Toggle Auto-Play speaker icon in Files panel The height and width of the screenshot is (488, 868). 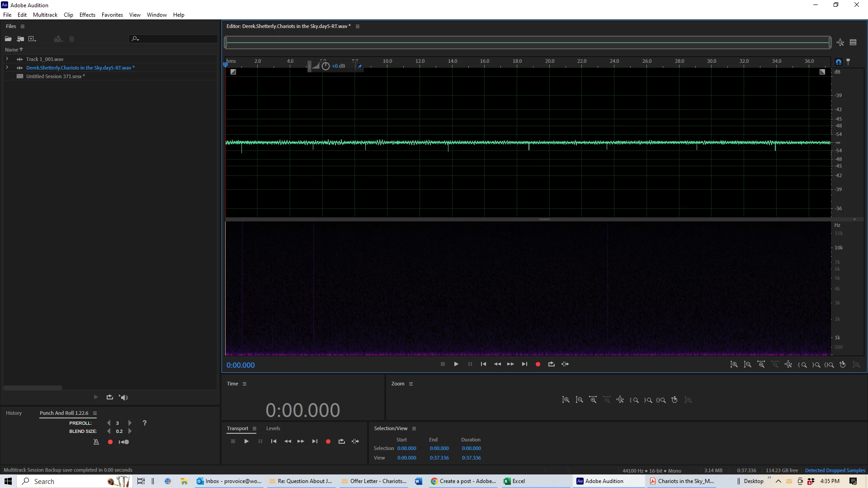[x=123, y=398]
